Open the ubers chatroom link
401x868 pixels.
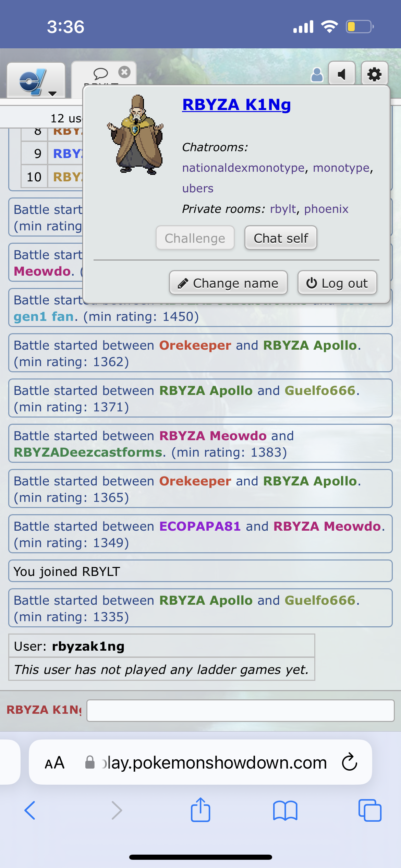pos(198,188)
